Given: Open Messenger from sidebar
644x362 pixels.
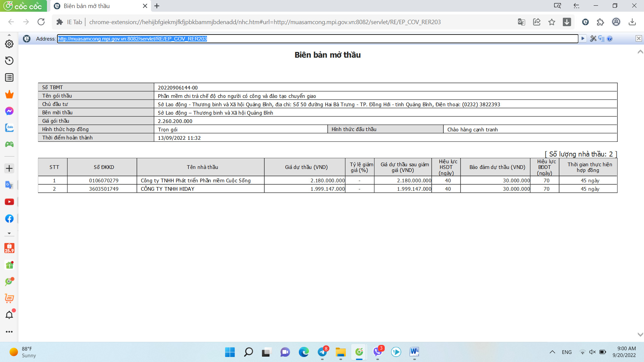Looking at the screenshot, I should point(9,111).
